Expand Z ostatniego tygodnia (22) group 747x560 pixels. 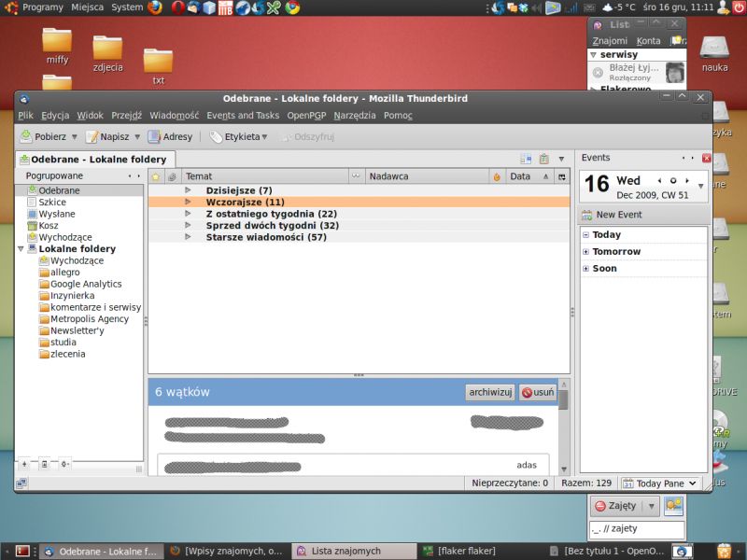click(x=188, y=214)
